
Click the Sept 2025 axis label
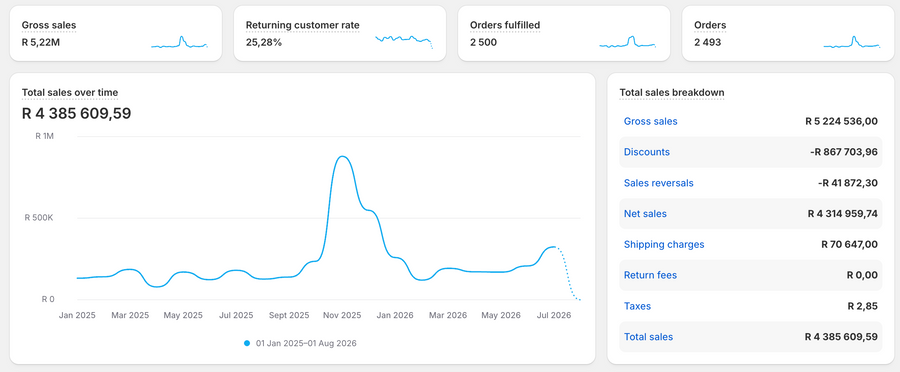(289, 315)
